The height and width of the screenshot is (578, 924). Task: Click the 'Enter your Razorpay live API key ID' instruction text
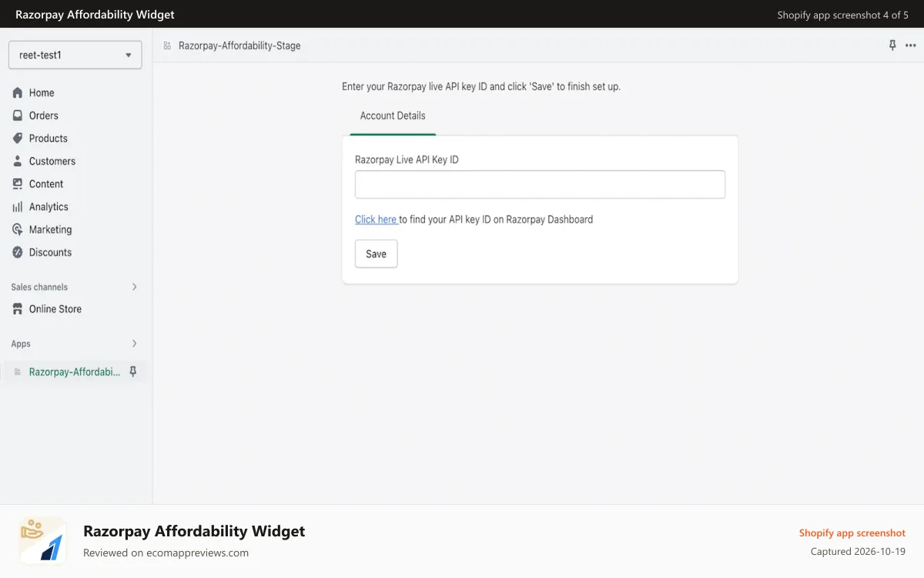click(481, 87)
